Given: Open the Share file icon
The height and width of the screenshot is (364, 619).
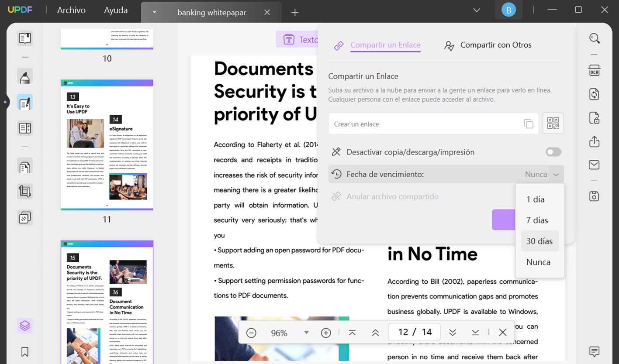Looking at the screenshot, I should click(594, 141).
